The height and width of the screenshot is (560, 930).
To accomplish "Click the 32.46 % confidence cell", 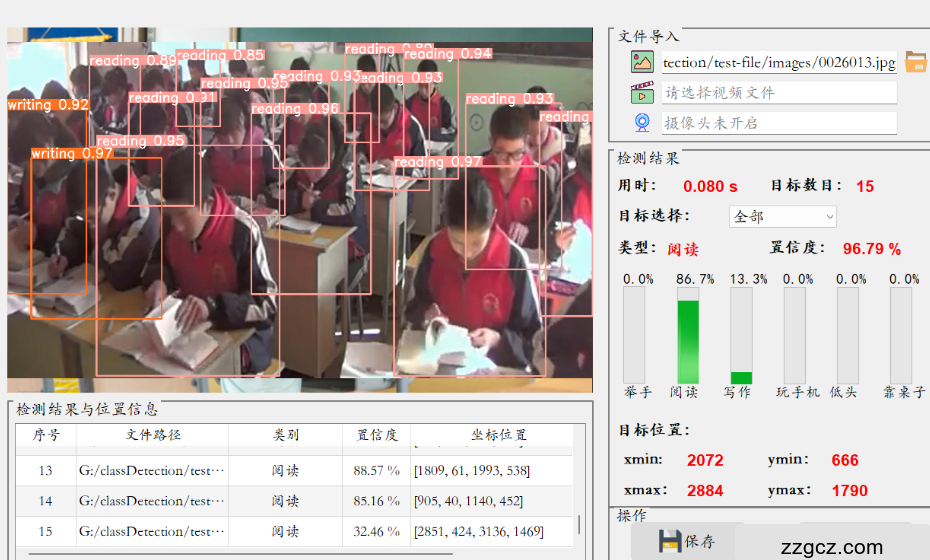I will pyautogui.click(x=377, y=532).
